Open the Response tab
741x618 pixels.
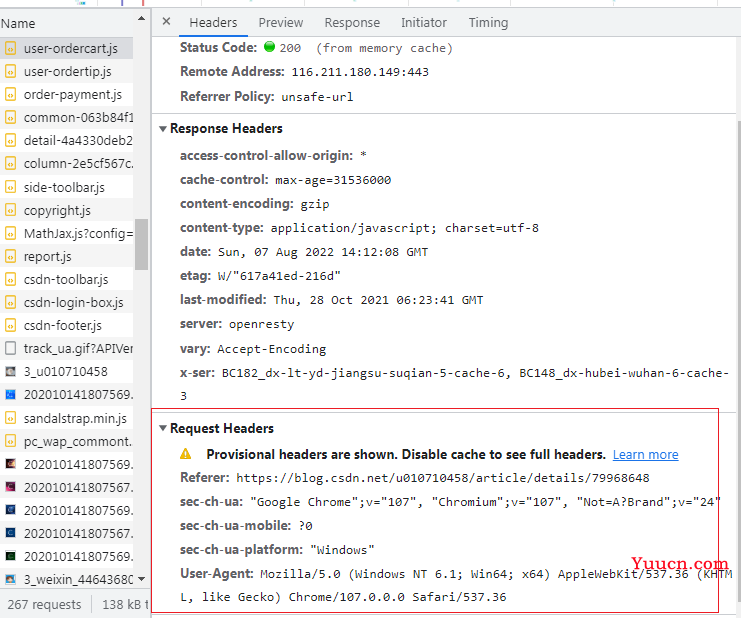pos(352,23)
